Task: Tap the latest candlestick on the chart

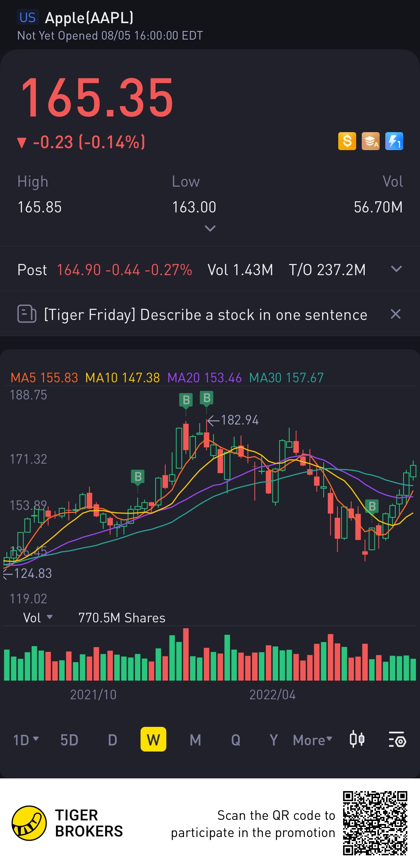Action: click(x=413, y=470)
